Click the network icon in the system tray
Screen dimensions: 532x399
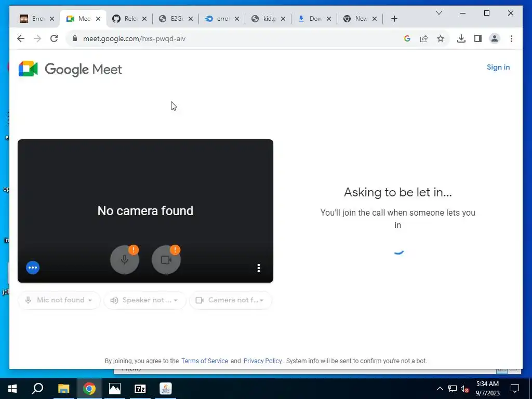pos(453,389)
